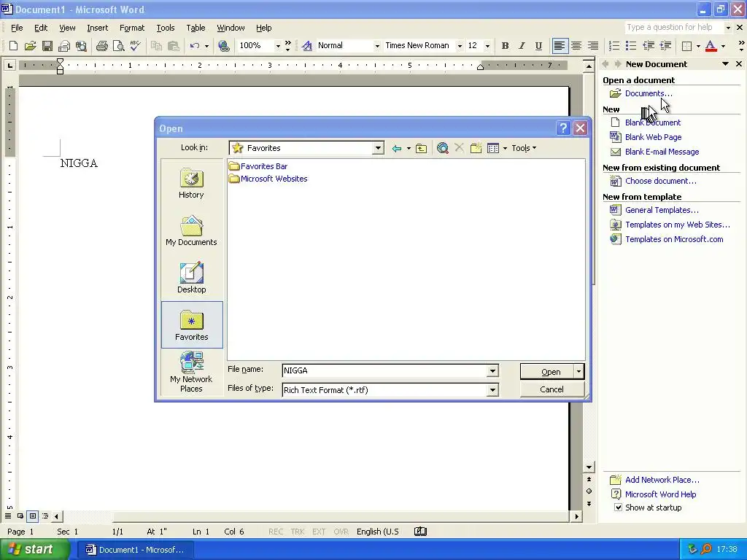Open the Table menu

196,28
